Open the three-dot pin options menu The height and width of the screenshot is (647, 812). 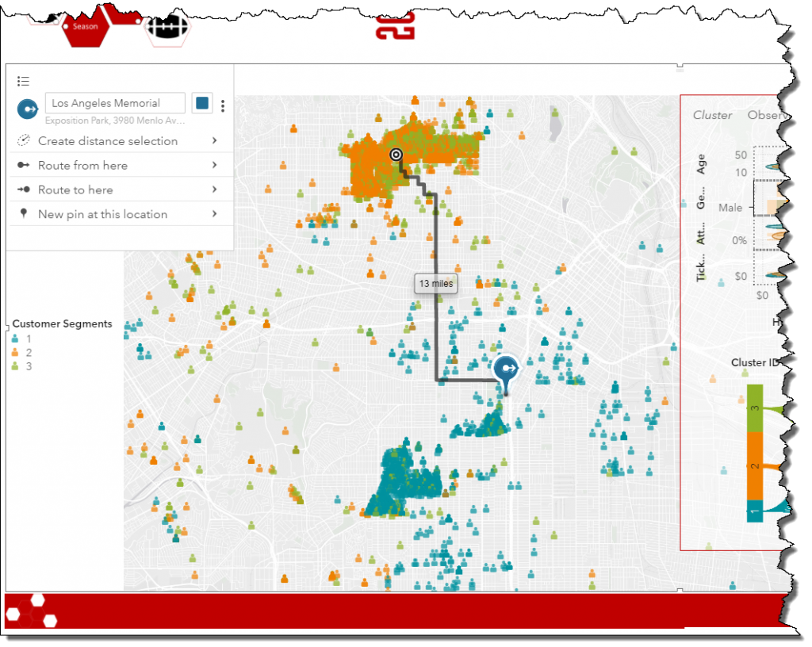click(224, 105)
